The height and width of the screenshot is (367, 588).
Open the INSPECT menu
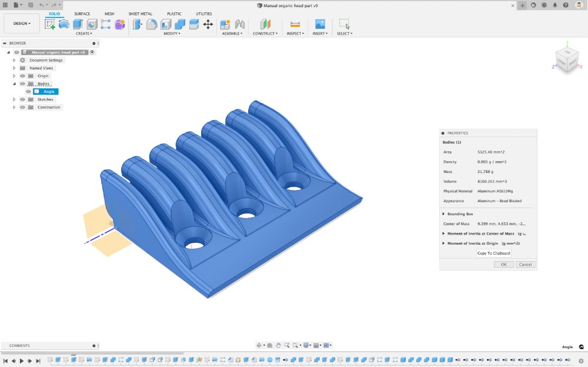(x=295, y=34)
